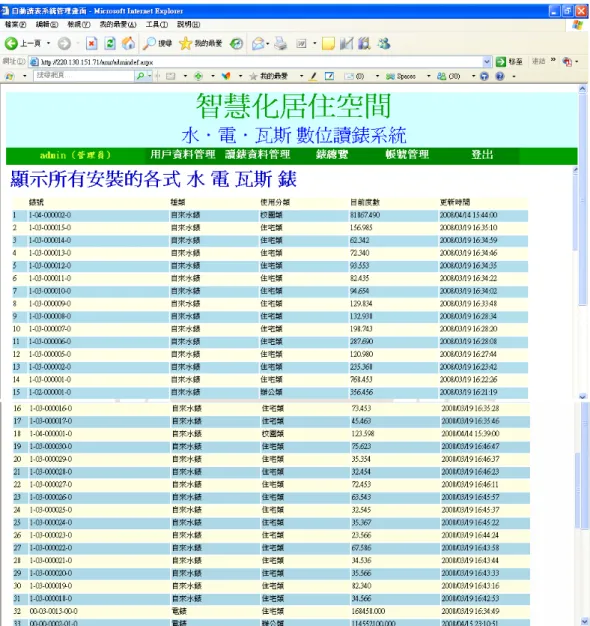Open dropdown arrow beside Edit document icon

315,44
